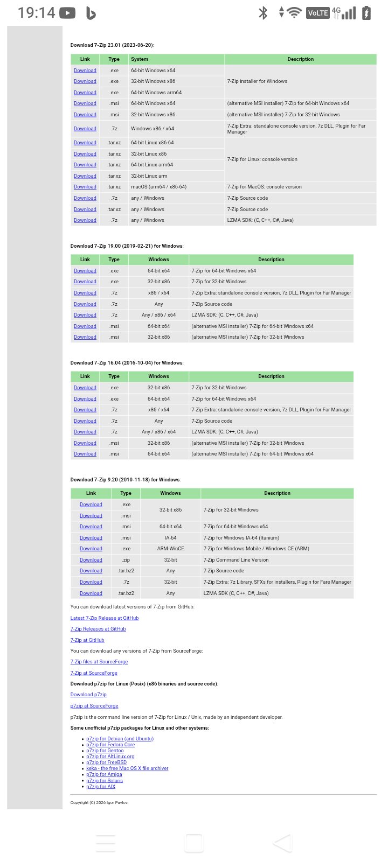Open p7zip for Solaris
This screenshot has width=388, height=868.
point(105,781)
